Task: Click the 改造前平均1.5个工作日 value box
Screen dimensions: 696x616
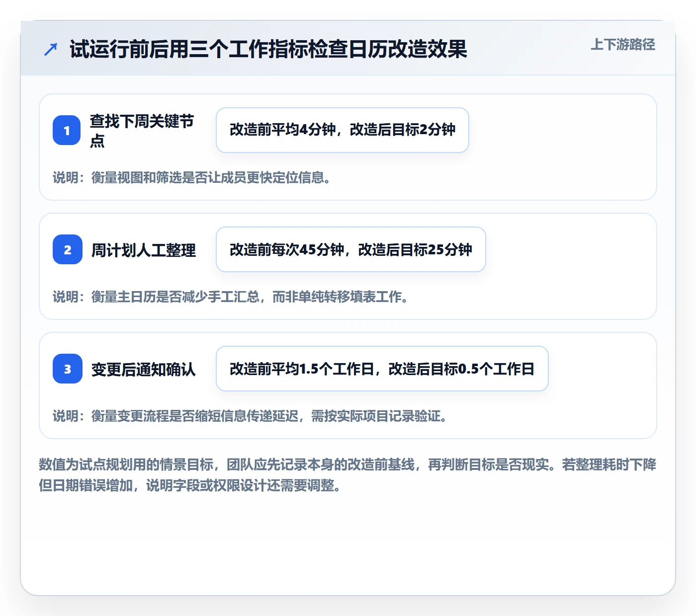Action: click(382, 369)
